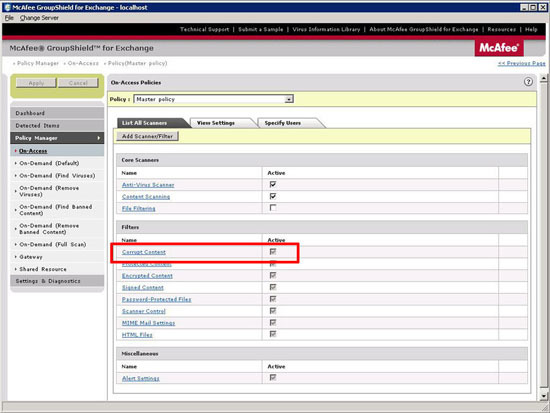This screenshot has height=413, width=550.
Task: Open Resources link in top bar
Action: 502,29
